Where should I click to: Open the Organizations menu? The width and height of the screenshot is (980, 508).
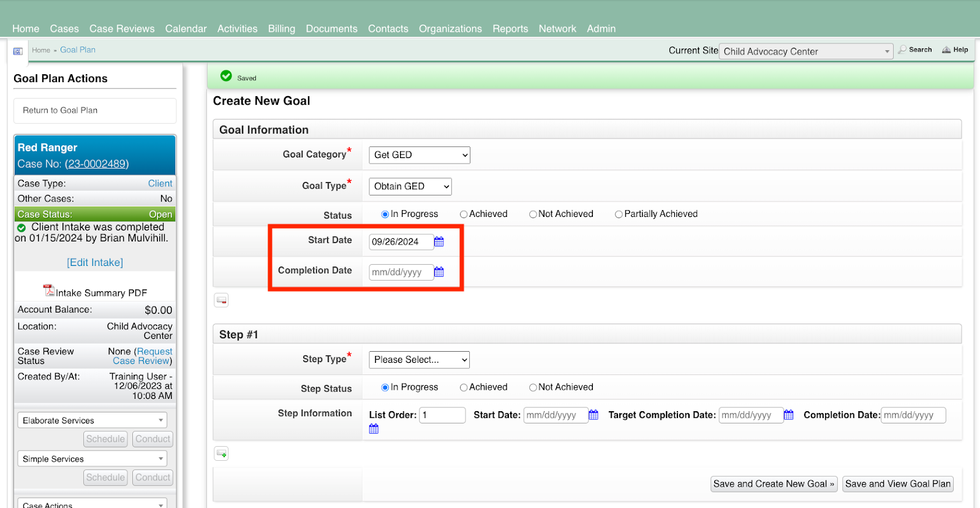coord(450,29)
